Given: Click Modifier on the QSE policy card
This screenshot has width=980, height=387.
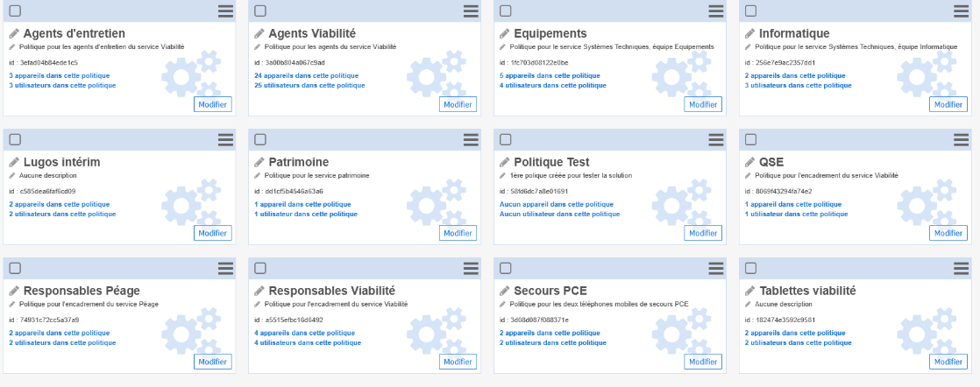Looking at the screenshot, I should pos(949,233).
